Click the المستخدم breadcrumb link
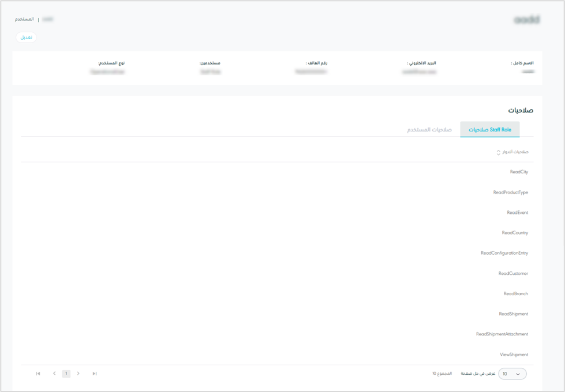This screenshot has height=392, width=565. [x=24, y=20]
